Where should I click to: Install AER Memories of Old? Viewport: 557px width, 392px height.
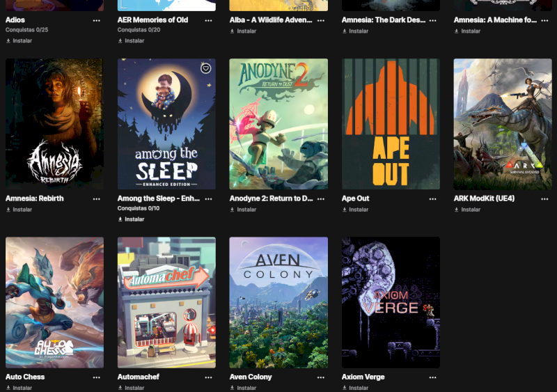131,41
